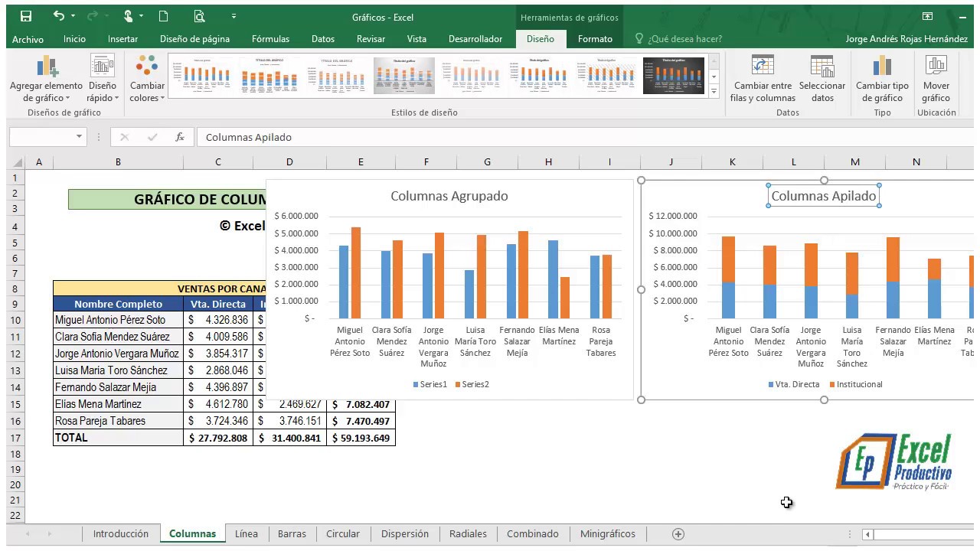Open the Undo history dropdown arrow
This screenshot has height=551, width=980.
(x=73, y=16)
